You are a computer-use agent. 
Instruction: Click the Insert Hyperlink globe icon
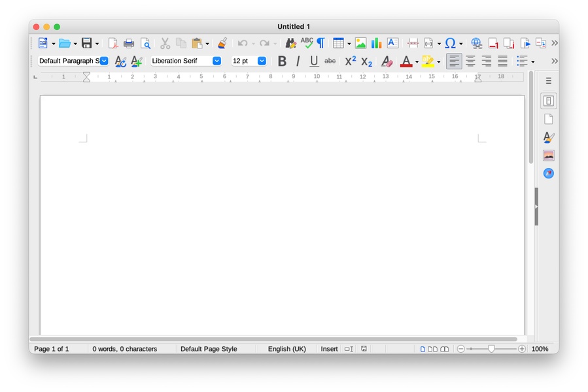(x=476, y=44)
